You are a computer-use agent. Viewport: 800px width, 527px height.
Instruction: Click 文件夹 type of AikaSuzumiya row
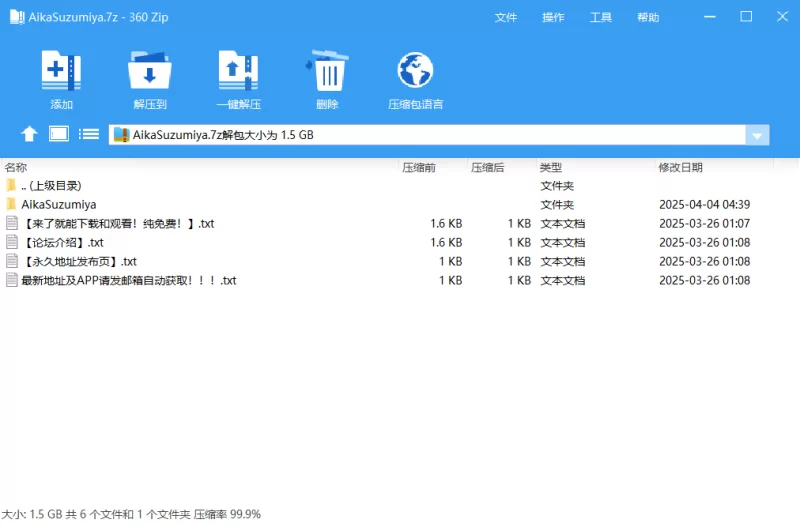pos(557,205)
